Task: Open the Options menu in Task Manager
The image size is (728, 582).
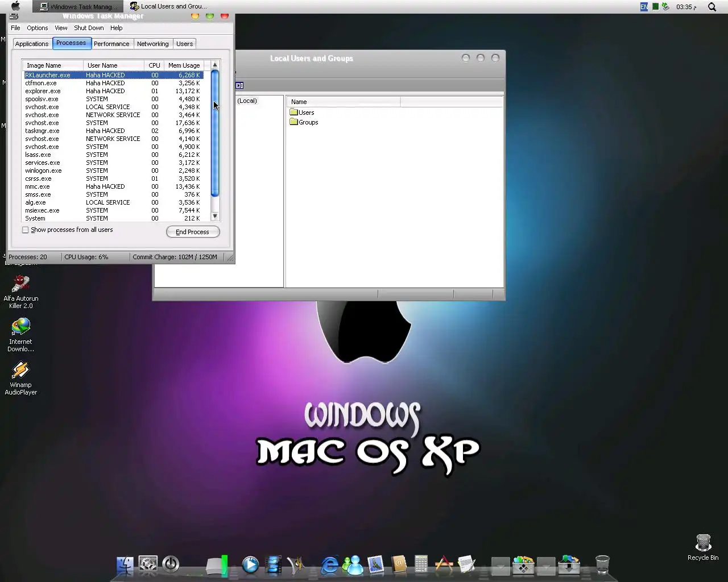Action: [37, 28]
